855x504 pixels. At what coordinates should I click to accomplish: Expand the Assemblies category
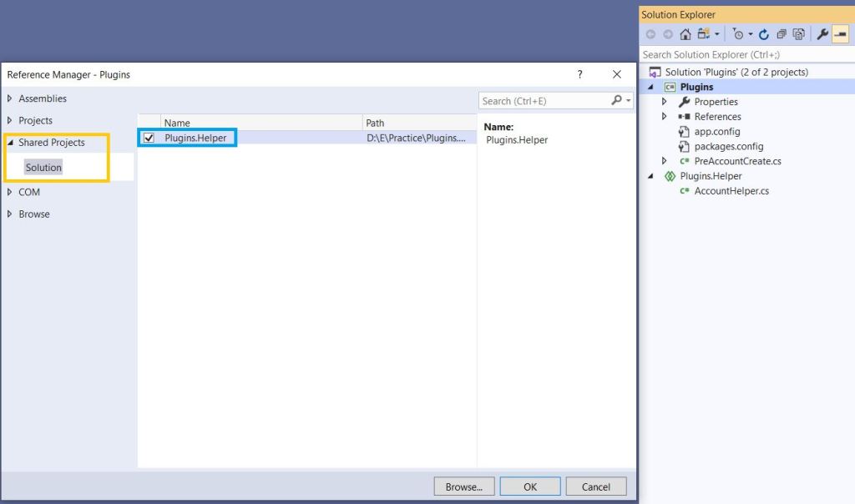pos(10,98)
